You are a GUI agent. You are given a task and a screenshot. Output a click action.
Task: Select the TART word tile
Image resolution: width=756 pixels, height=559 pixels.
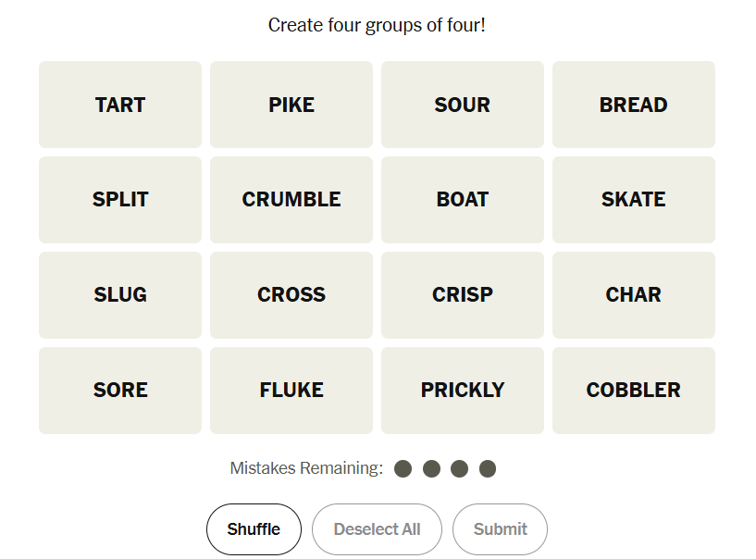pos(120,105)
